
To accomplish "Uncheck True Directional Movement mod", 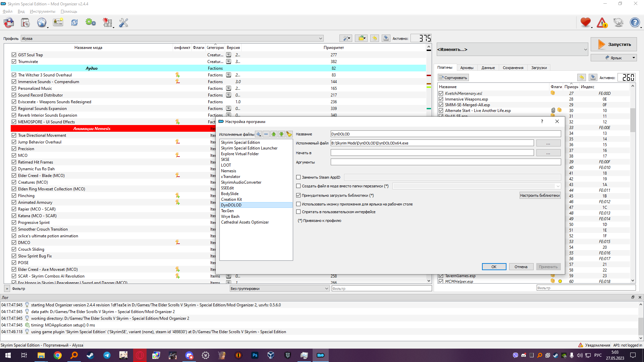I will pyautogui.click(x=14, y=135).
